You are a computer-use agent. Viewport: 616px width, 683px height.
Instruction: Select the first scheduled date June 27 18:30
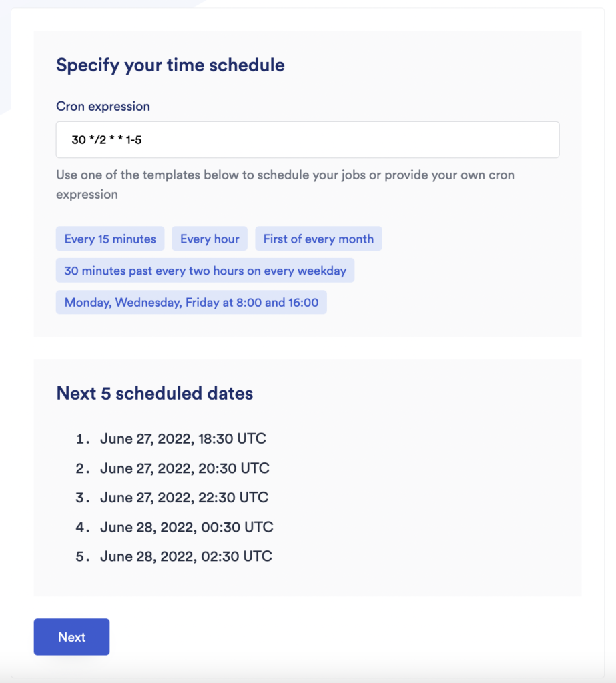click(184, 438)
